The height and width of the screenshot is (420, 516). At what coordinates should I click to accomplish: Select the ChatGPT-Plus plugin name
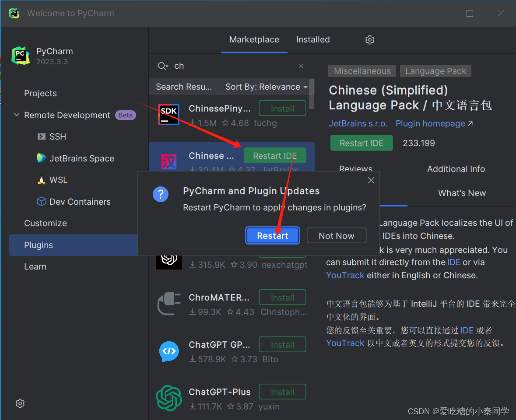(220, 392)
